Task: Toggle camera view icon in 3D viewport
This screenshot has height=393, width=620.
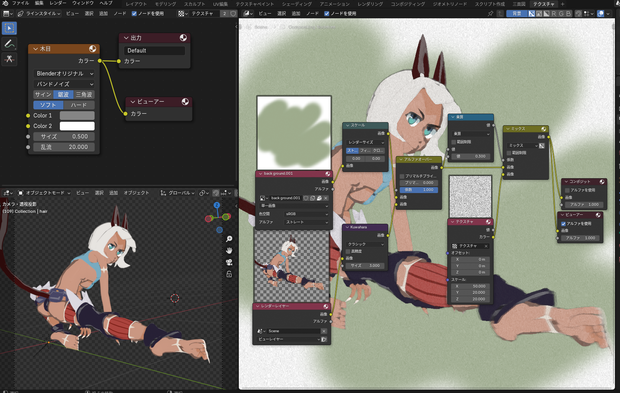Action: [229, 262]
